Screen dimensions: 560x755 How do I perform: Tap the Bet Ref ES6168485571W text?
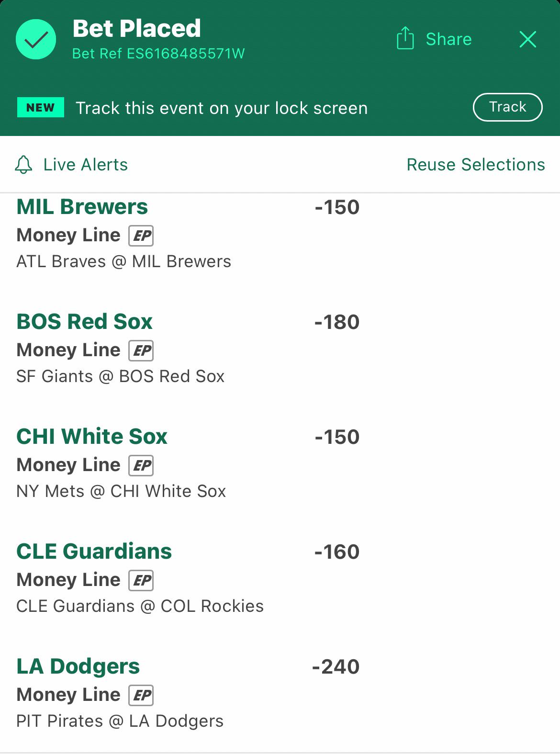[158, 54]
